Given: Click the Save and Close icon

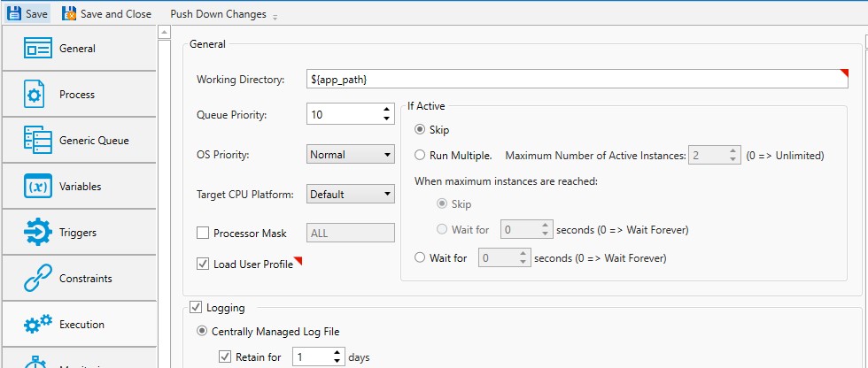Looking at the screenshot, I should [x=68, y=14].
